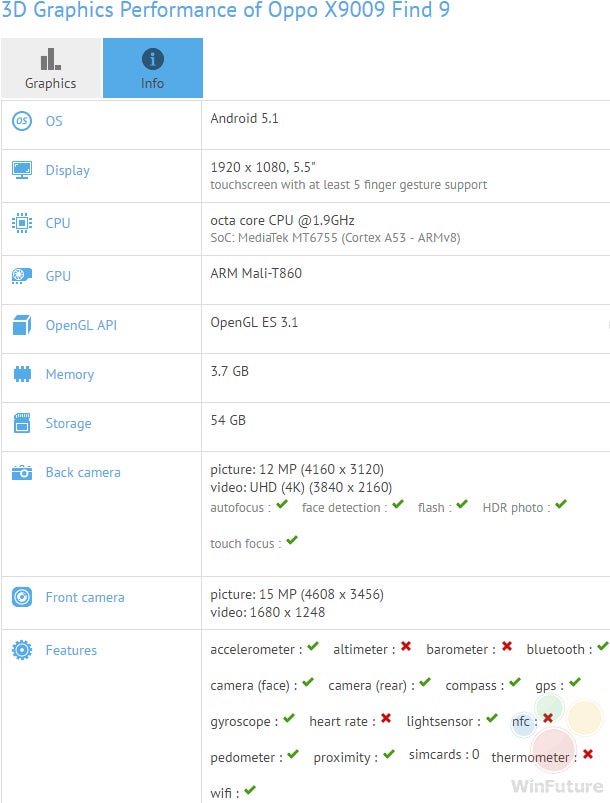Image resolution: width=610 pixels, height=803 pixels.
Task: Click the heart rate red cross
Action: 386,719
